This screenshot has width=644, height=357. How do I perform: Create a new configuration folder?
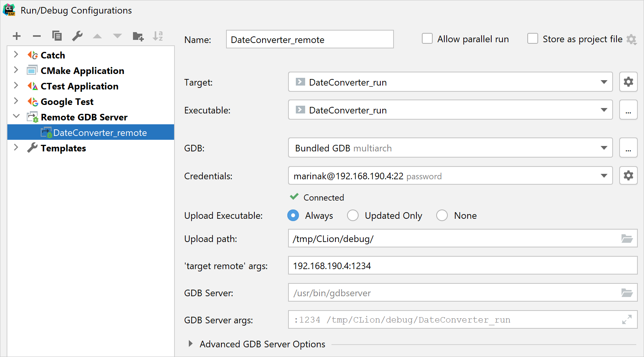pos(138,36)
